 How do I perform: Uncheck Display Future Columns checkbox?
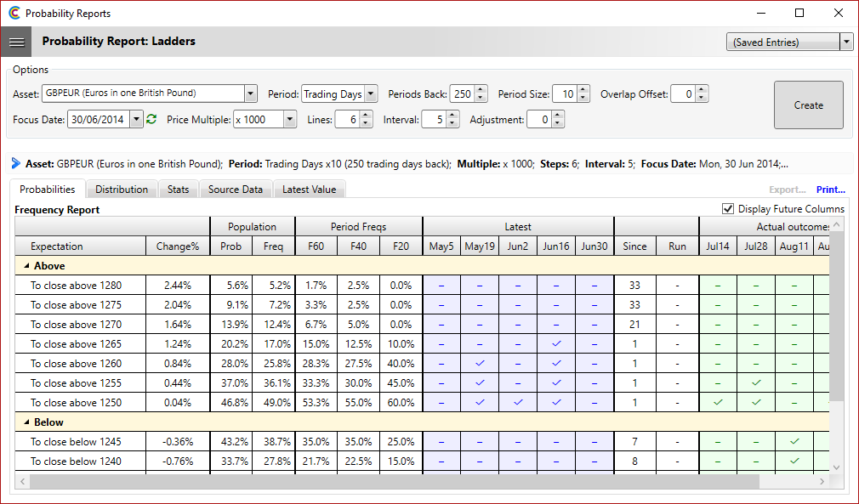point(727,209)
